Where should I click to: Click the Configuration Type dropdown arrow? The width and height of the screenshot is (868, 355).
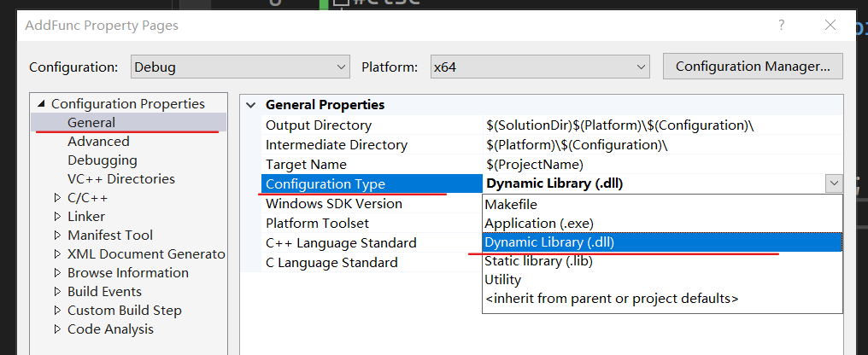pos(833,183)
